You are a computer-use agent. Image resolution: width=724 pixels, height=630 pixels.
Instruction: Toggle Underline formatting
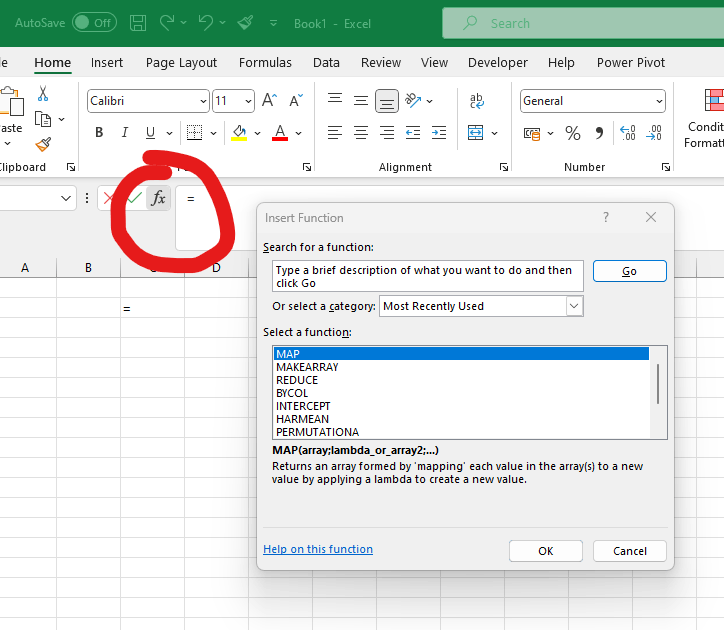(x=150, y=133)
